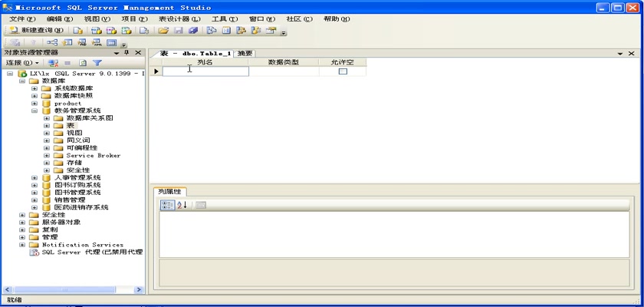The height and width of the screenshot is (307, 644).
Task: Open the 窗口(W) menu
Action: [262, 19]
